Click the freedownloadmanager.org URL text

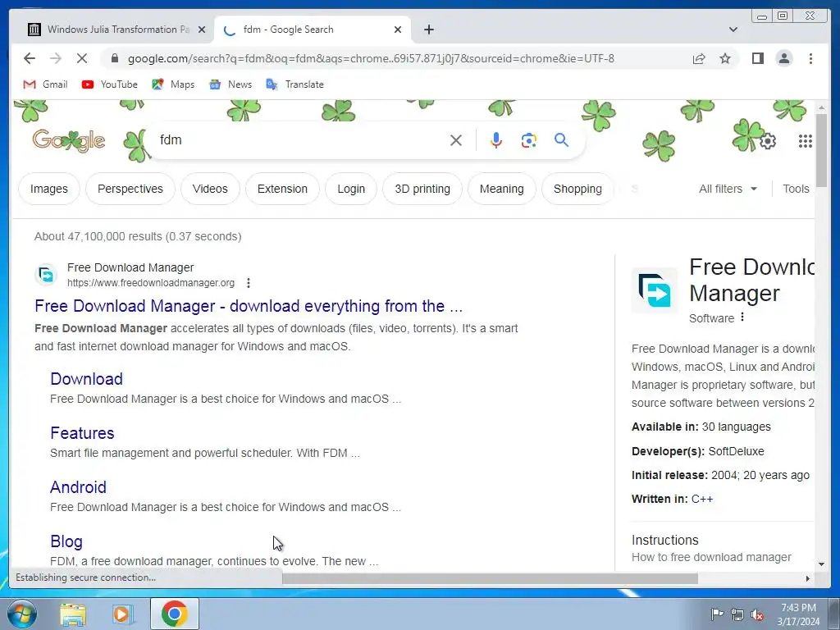click(151, 283)
